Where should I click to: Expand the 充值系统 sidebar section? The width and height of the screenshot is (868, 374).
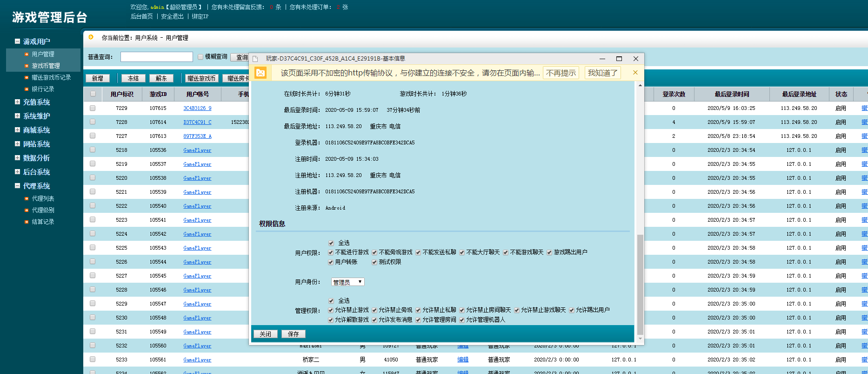click(x=17, y=102)
